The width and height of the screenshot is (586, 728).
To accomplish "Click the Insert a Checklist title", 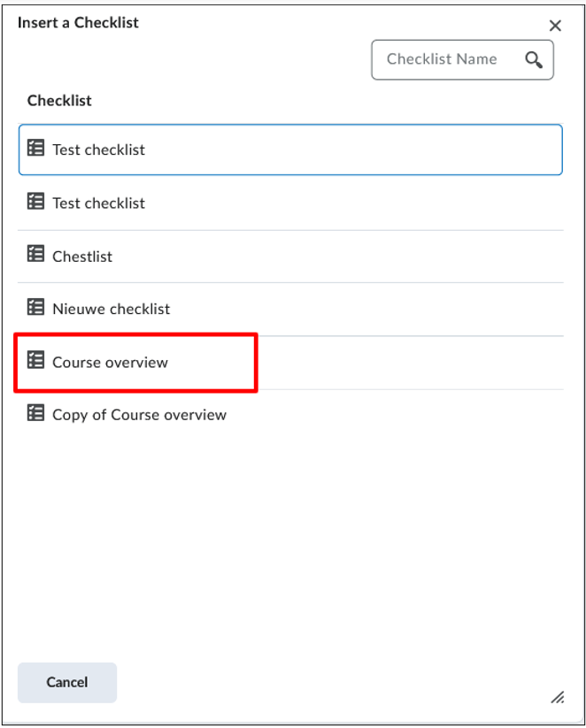I will (x=78, y=23).
